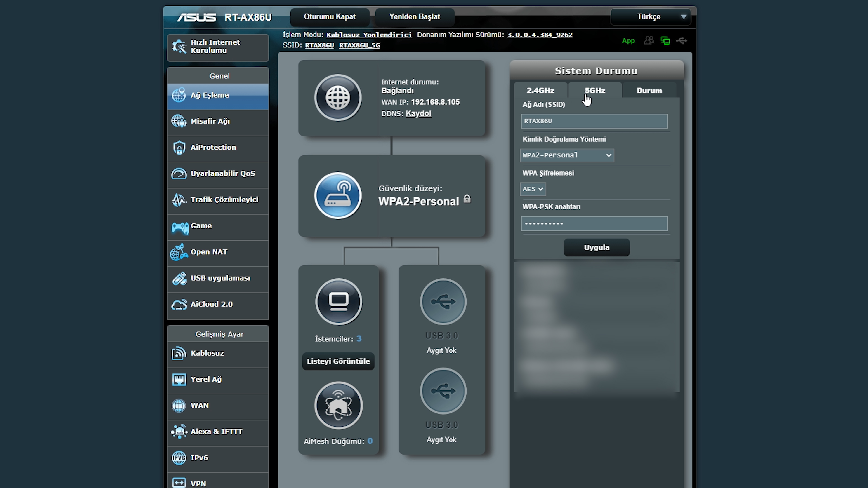Click the Oturumu Kapat button
Image resolution: width=868 pixels, height=488 pixels.
tap(330, 17)
